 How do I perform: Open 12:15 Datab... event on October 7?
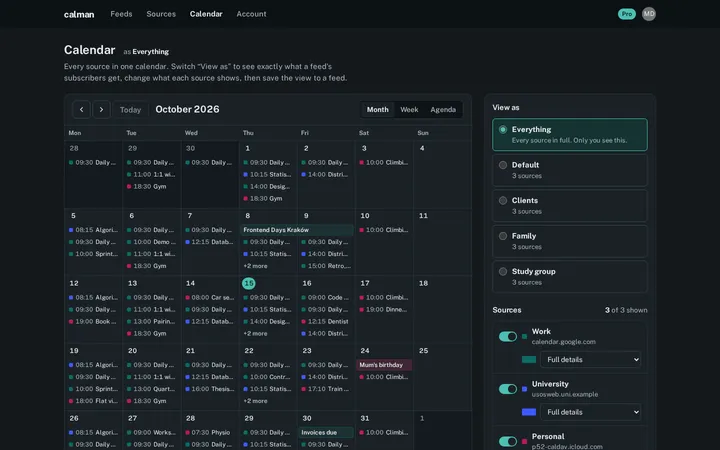[x=209, y=242]
